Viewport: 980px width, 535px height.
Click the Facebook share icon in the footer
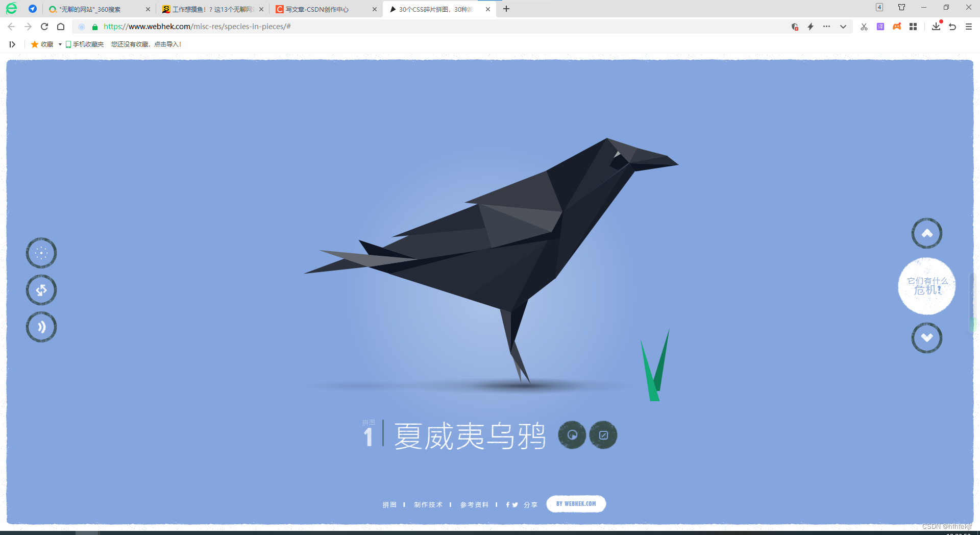(508, 504)
